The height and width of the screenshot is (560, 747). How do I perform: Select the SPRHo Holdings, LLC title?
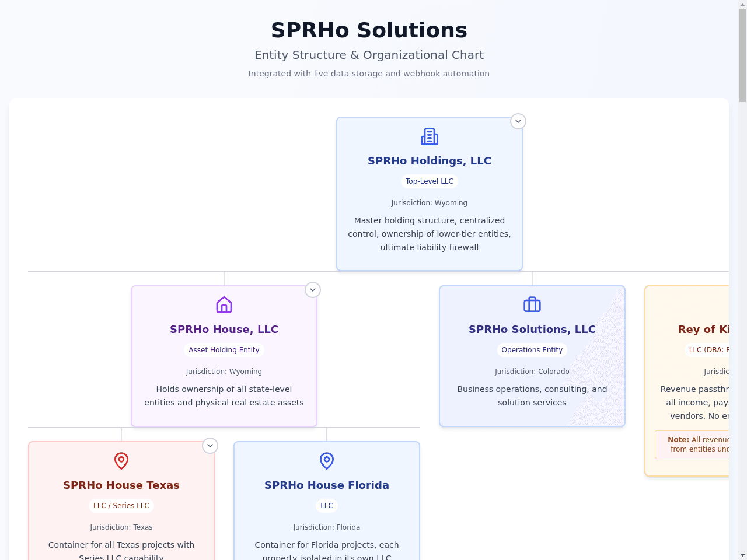430,161
